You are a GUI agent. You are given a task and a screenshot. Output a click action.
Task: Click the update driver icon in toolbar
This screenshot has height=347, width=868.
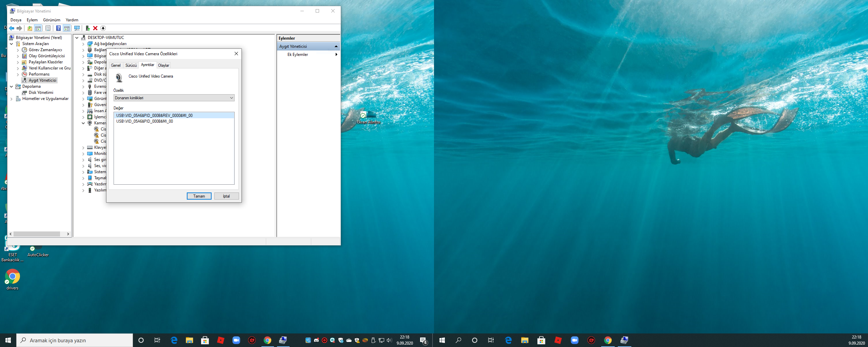tap(87, 28)
